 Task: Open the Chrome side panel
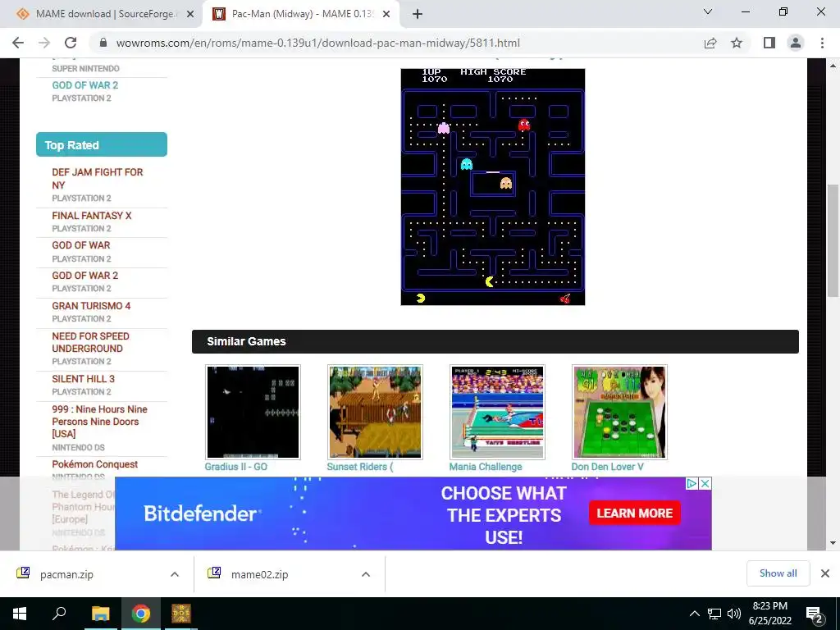(769, 43)
